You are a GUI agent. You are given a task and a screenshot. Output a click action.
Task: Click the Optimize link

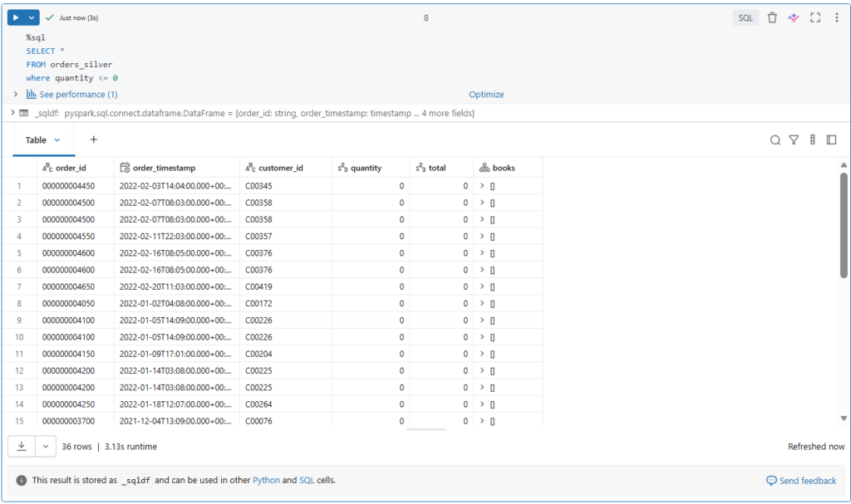click(x=486, y=95)
